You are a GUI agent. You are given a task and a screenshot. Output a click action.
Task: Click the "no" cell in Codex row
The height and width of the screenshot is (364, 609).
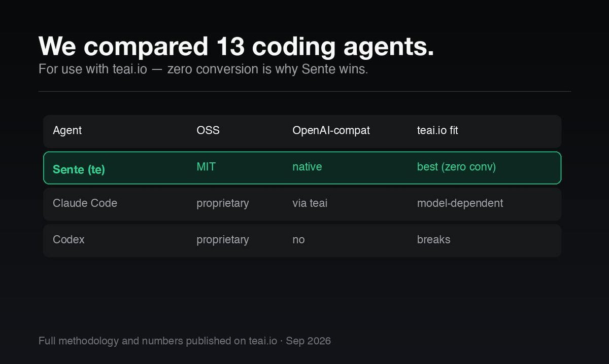[298, 240]
